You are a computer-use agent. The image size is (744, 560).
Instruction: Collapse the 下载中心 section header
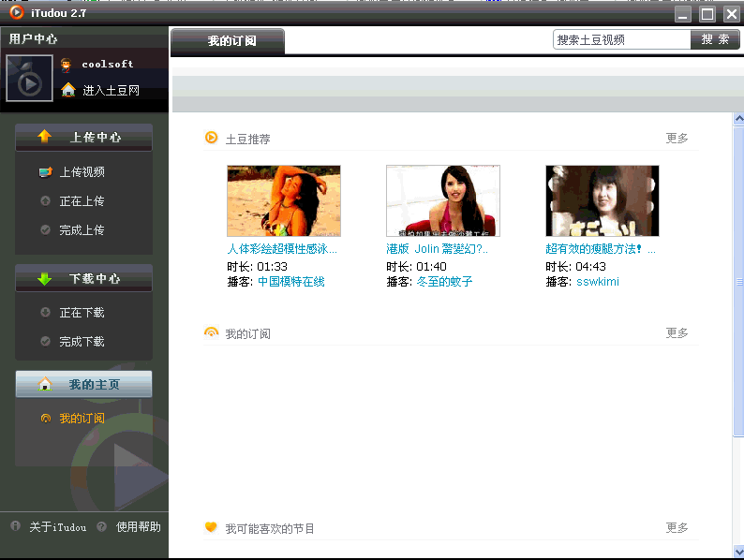click(83, 278)
